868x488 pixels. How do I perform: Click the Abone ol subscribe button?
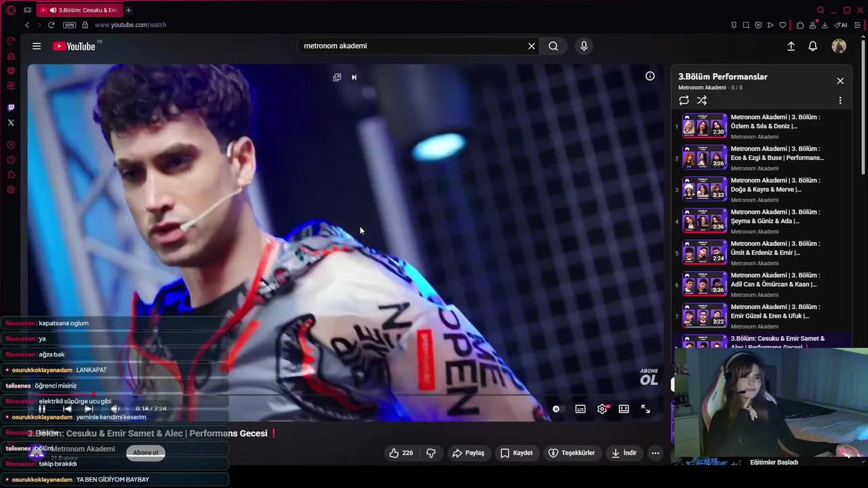point(146,453)
